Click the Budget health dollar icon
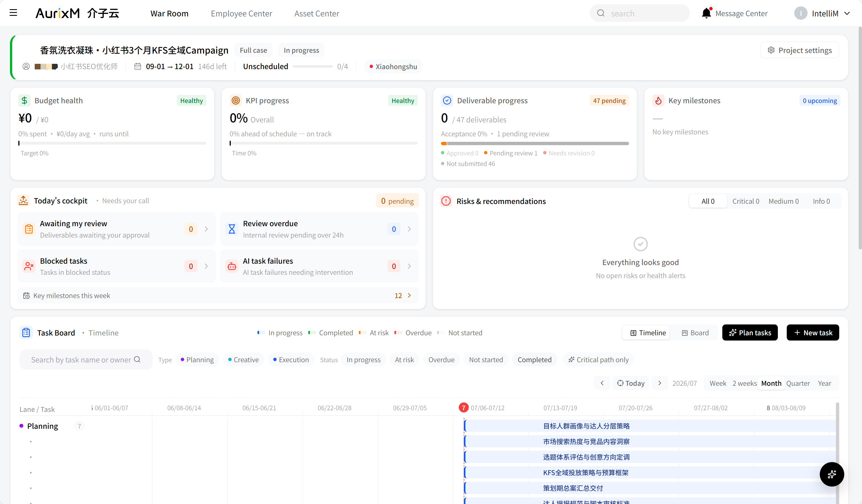Screen dimensions: 862x504 tap(24, 100)
